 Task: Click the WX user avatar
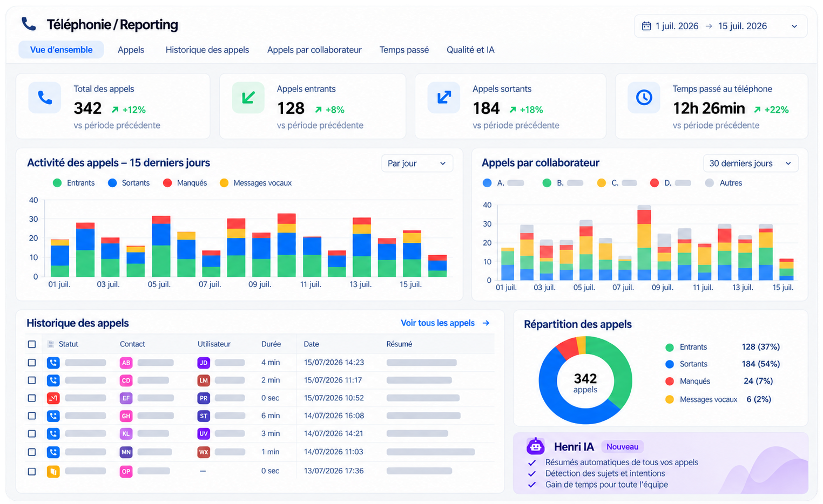point(204,452)
